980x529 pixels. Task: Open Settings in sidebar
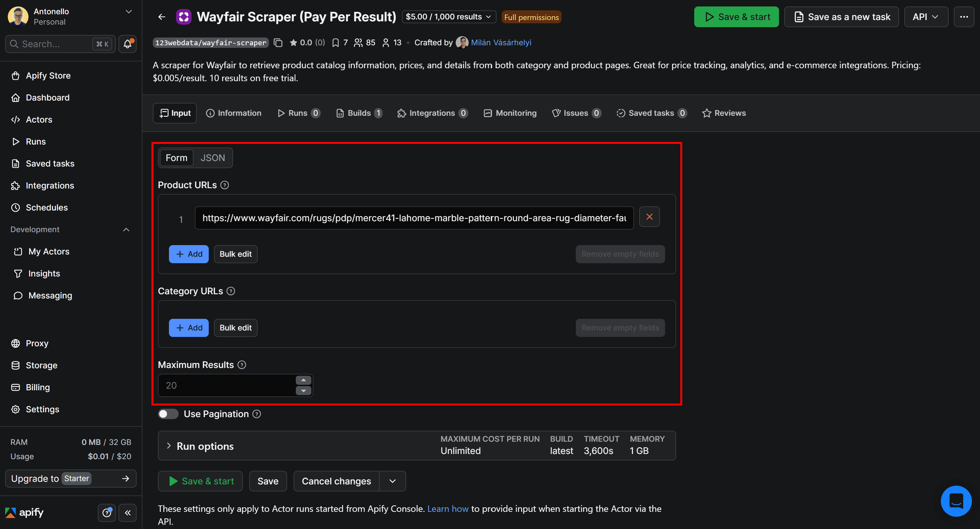42,410
